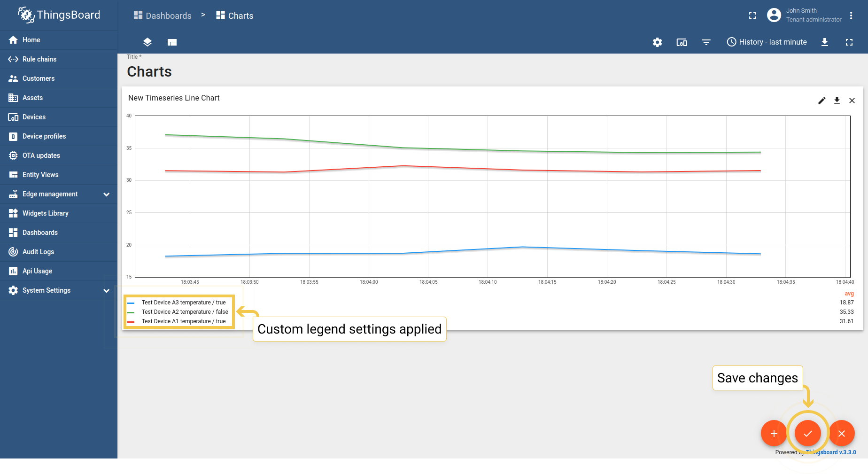
Task: Toggle Test Device A1 temperature legend series
Action: click(x=184, y=321)
